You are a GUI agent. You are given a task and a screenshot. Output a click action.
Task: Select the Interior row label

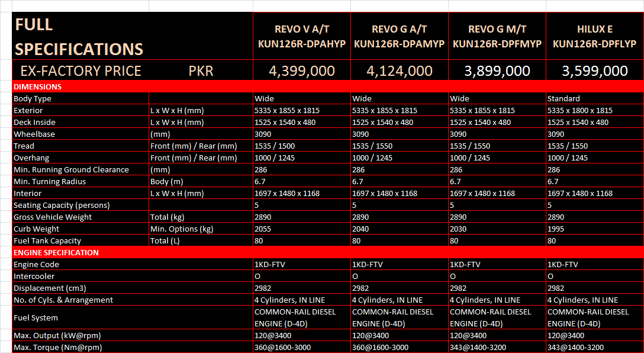[x=80, y=193]
